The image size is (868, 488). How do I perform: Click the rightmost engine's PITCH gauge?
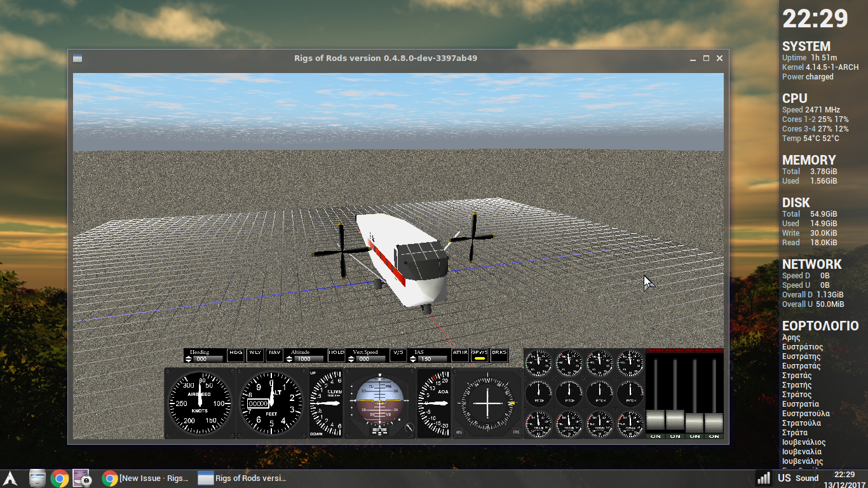pos(630,393)
